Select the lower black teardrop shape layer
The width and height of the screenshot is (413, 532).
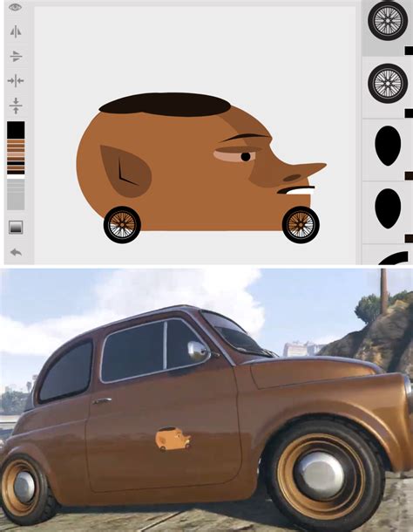tap(388, 208)
